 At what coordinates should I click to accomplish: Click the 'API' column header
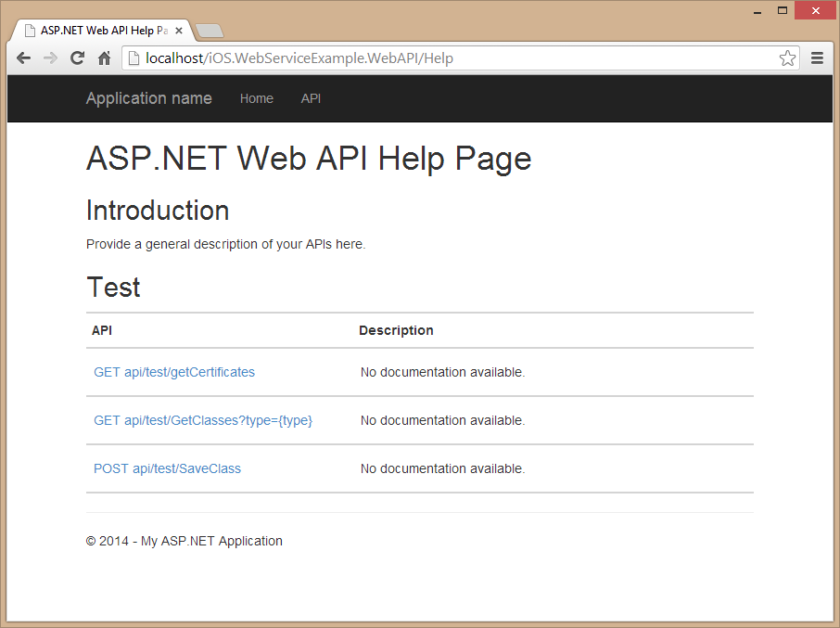pyautogui.click(x=102, y=330)
